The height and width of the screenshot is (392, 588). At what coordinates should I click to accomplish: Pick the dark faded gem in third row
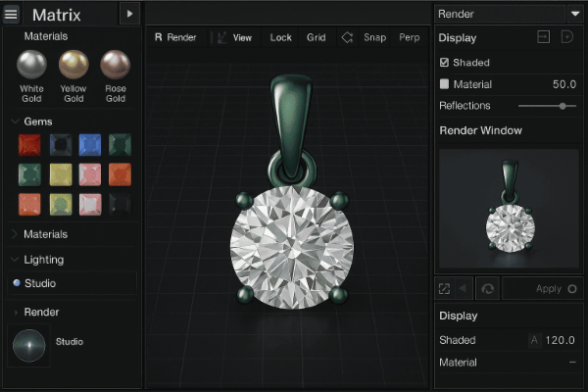(120, 205)
